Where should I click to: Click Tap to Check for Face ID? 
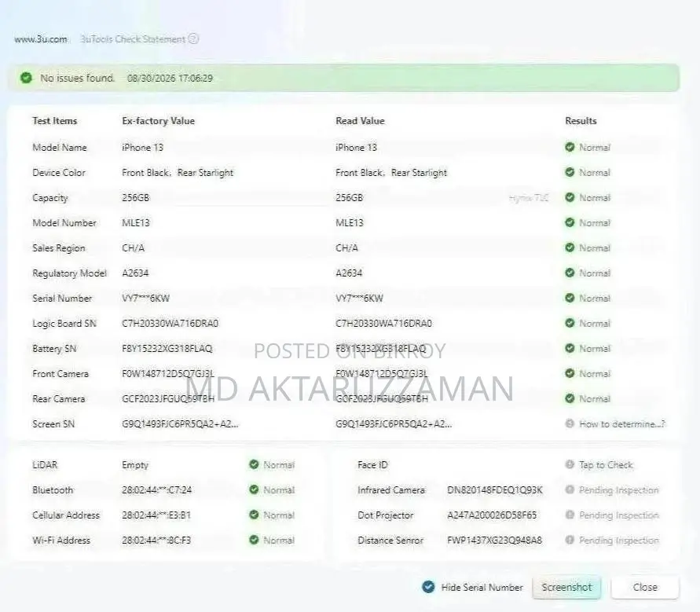pos(606,465)
